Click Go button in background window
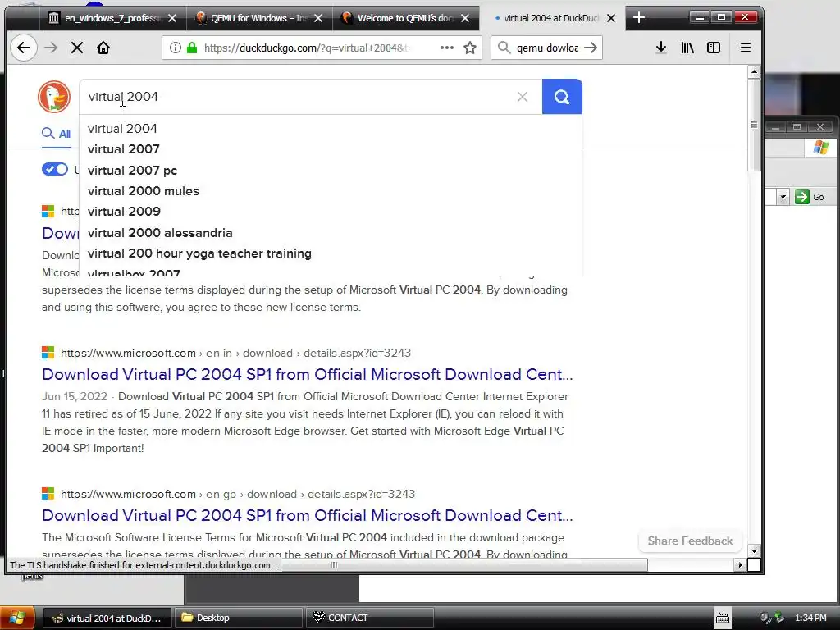Screen dimensions: 840x630 click(x=810, y=197)
